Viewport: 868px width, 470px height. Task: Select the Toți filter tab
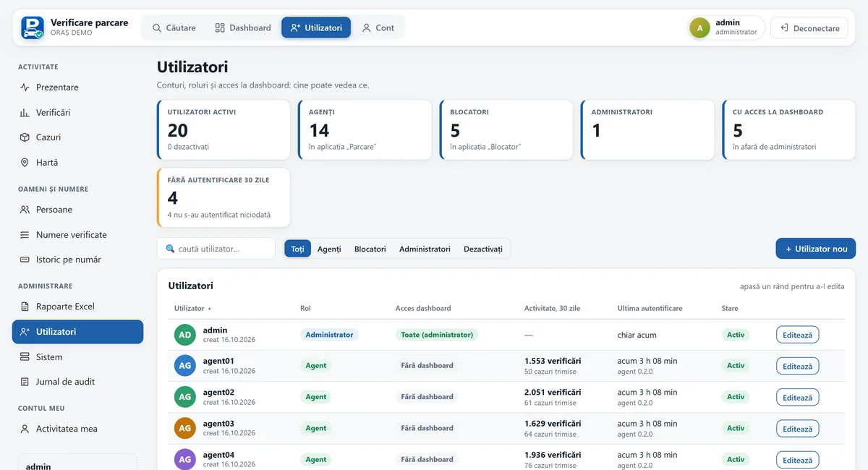[298, 249]
